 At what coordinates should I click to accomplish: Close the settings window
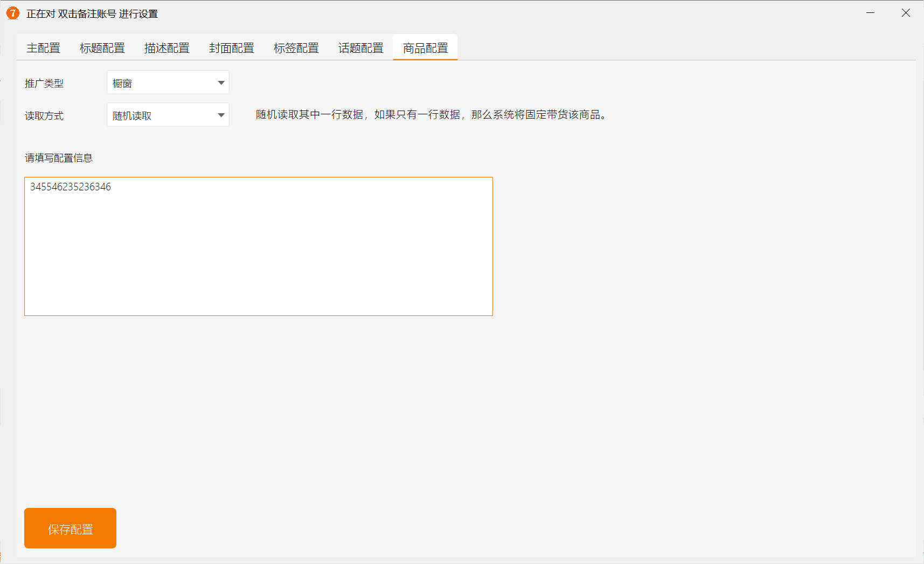click(906, 13)
